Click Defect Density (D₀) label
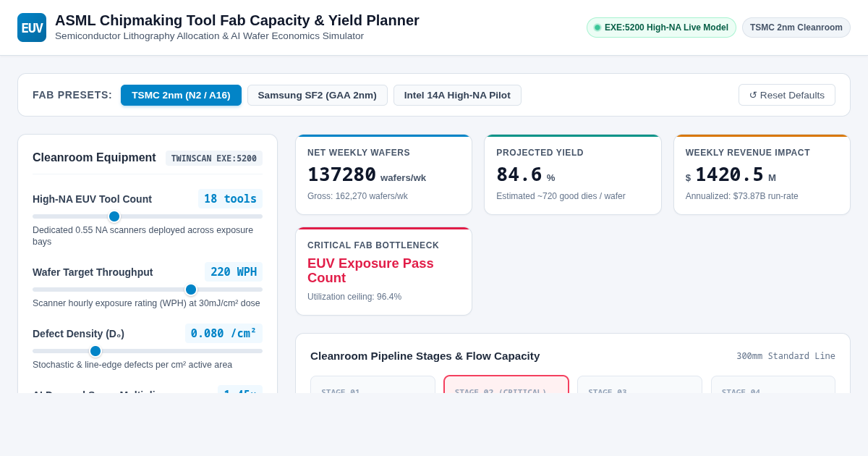 pos(78,334)
